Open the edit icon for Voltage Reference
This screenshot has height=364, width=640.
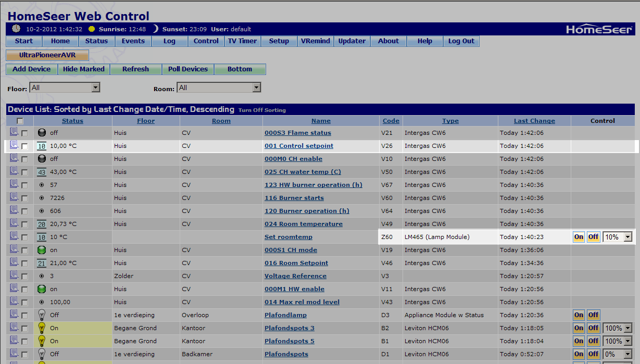[14, 275]
